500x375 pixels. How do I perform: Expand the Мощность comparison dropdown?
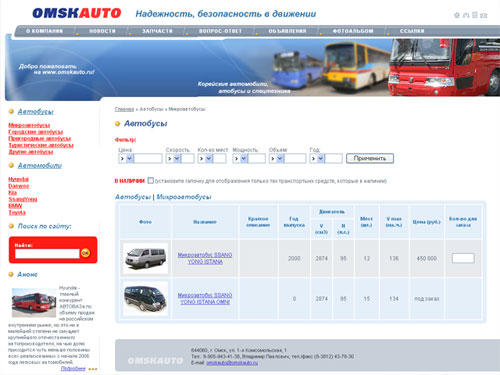244,158
